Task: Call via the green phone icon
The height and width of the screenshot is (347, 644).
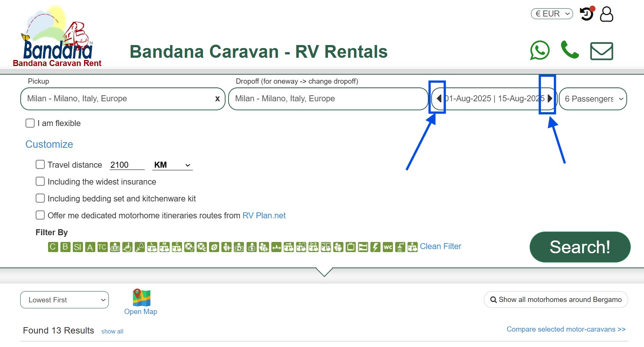Action: (570, 50)
